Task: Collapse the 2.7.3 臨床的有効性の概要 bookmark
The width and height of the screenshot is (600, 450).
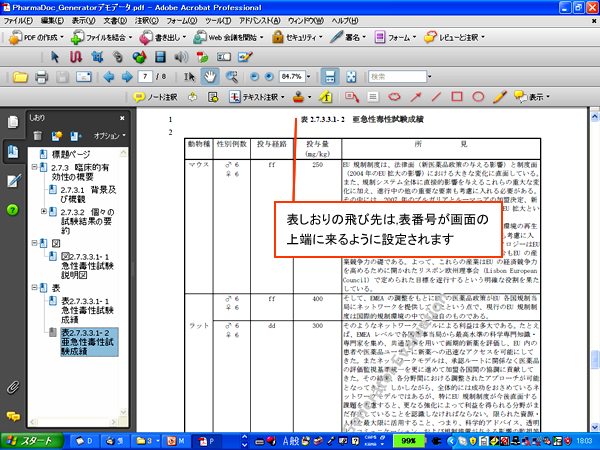Action: point(34,167)
